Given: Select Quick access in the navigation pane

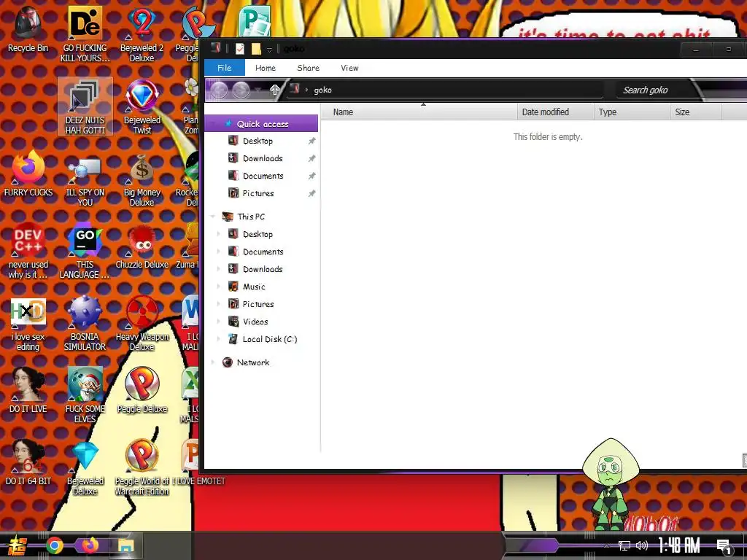Looking at the screenshot, I should pos(262,124).
